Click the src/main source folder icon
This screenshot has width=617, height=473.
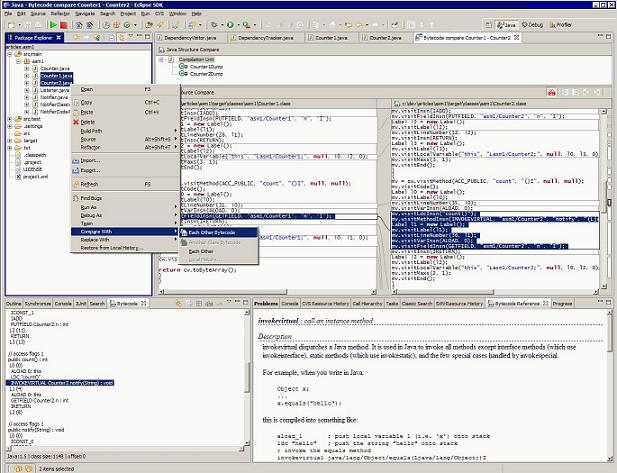pyautogui.click(x=18, y=54)
